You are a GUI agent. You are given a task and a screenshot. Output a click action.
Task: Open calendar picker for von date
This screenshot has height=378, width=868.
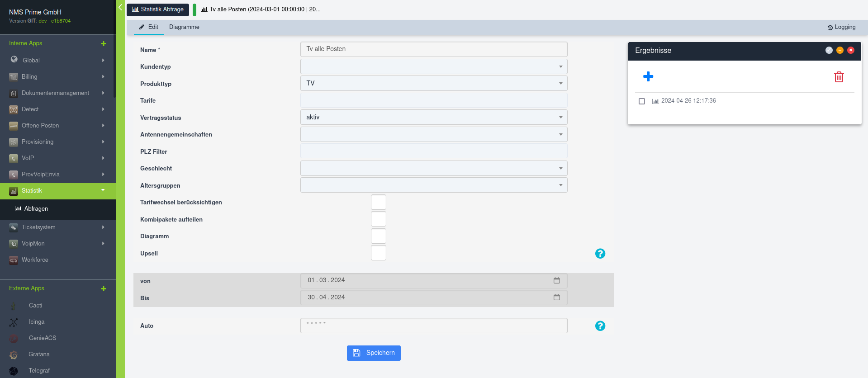tap(557, 280)
